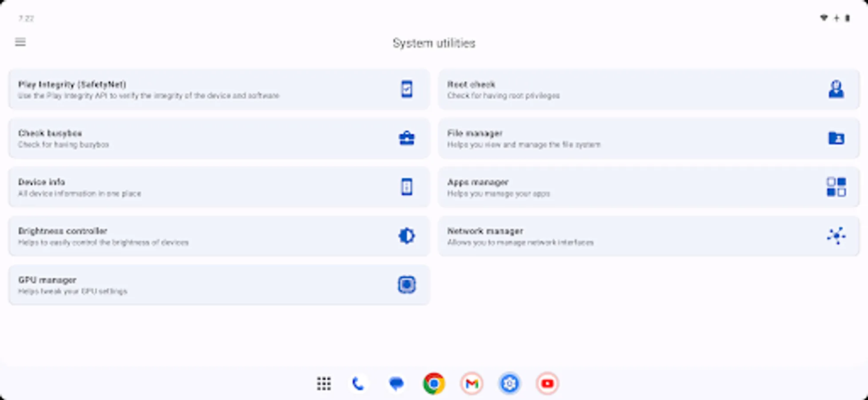Screen dimensions: 868x400
Task: Click the System utilities page title
Action: click(x=434, y=43)
